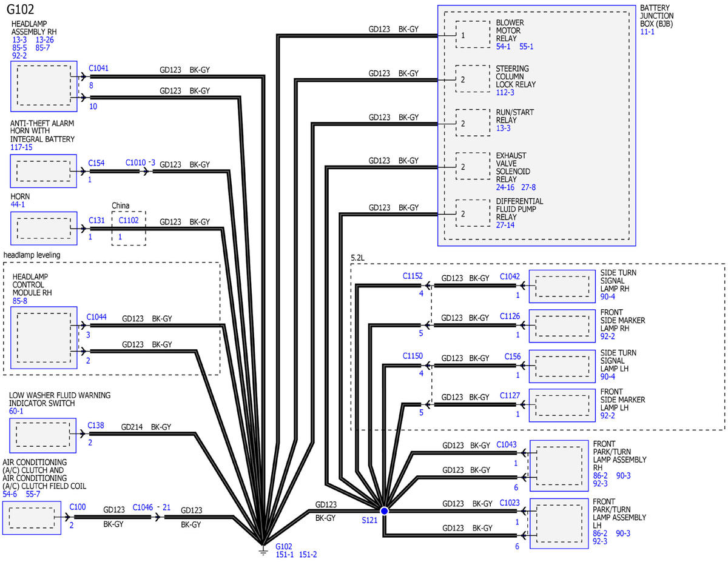Open connector C138 reference
Screen dimensions: 728x562
(x=96, y=426)
